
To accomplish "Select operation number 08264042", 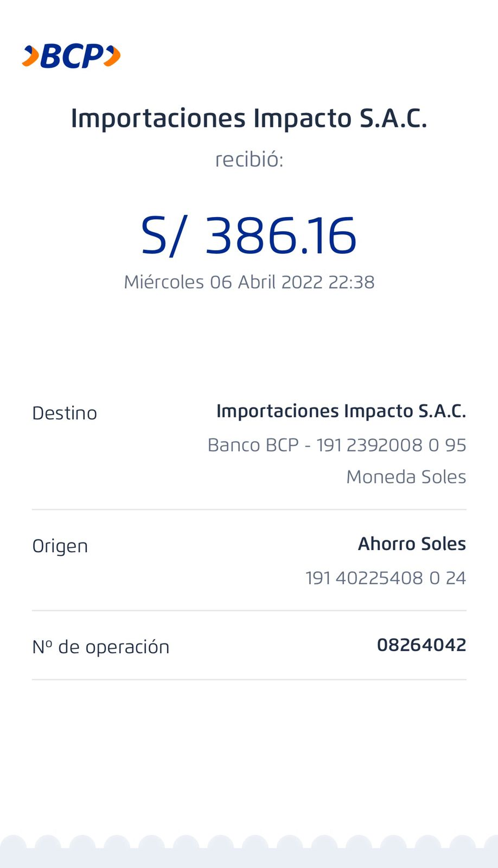I will point(421,645).
